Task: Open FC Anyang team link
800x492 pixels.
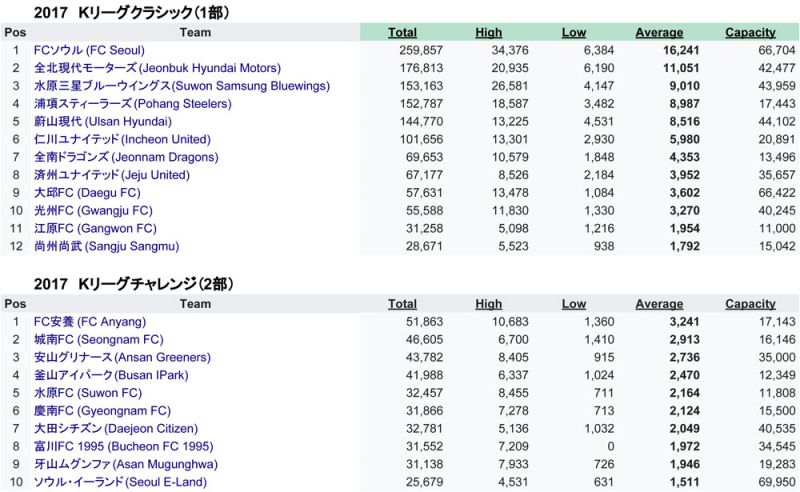Action: 90,322
